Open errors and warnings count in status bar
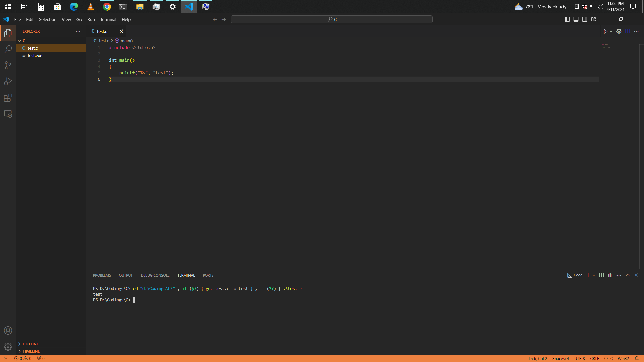This screenshot has width=644, height=362. (x=23, y=358)
